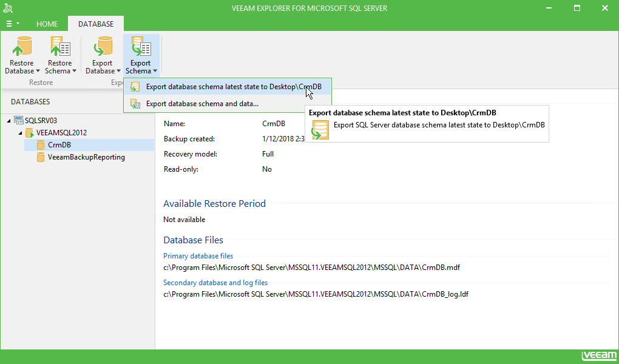This screenshot has width=619, height=364.
Task: Click the Recovery model value Full
Action: coord(268,154)
